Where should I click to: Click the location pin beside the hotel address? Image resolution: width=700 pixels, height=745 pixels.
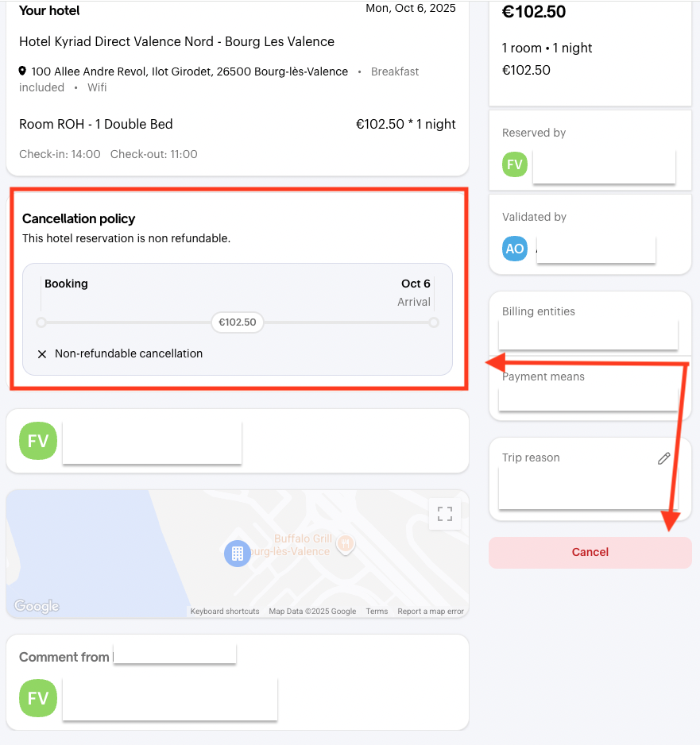point(22,71)
